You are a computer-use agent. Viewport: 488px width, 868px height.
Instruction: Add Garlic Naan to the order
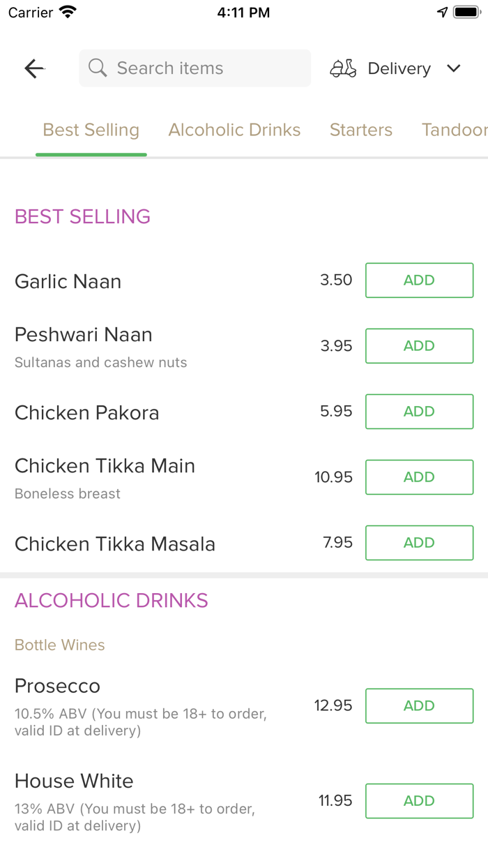pyautogui.click(x=419, y=280)
